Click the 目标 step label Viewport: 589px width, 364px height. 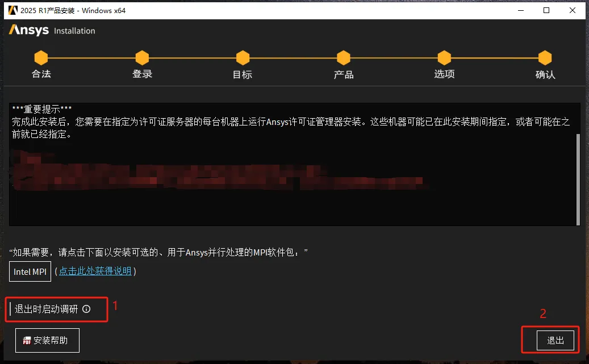point(243,74)
